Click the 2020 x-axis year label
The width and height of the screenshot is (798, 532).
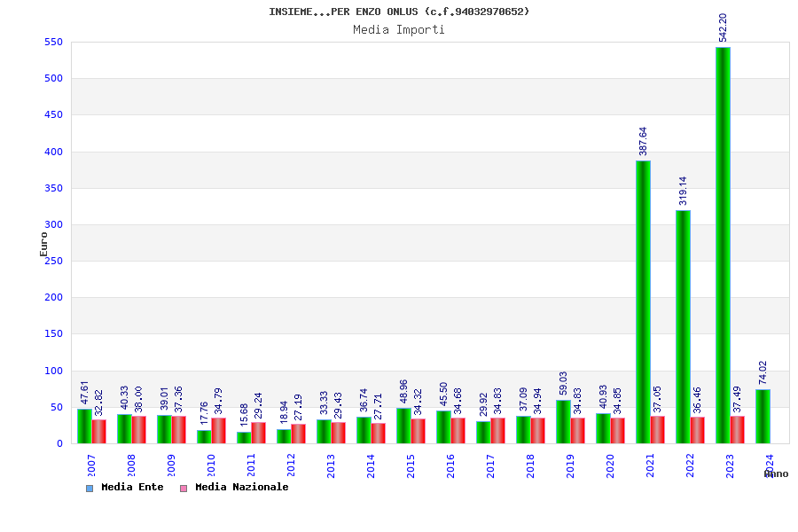(x=610, y=466)
